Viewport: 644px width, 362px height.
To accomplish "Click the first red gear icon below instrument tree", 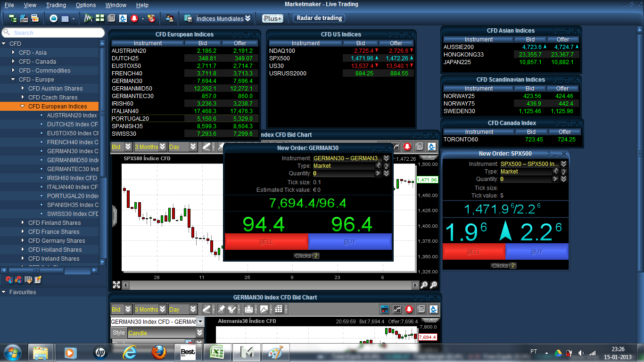I will tap(9, 280).
